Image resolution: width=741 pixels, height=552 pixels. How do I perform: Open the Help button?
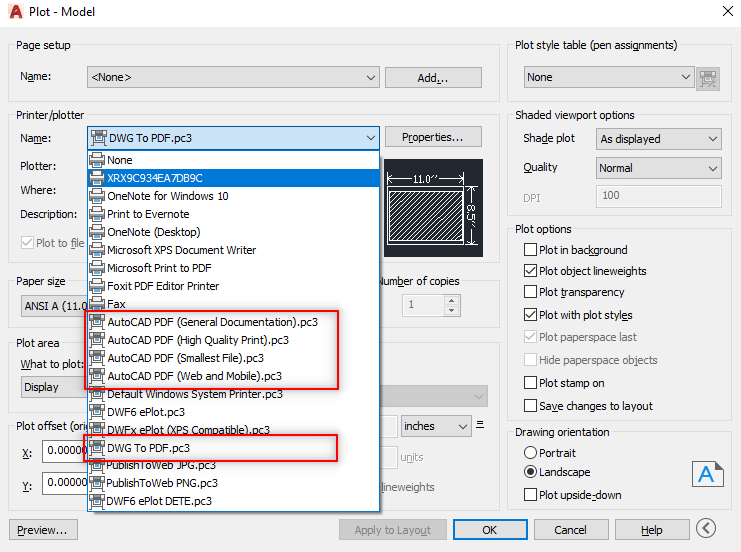click(651, 530)
